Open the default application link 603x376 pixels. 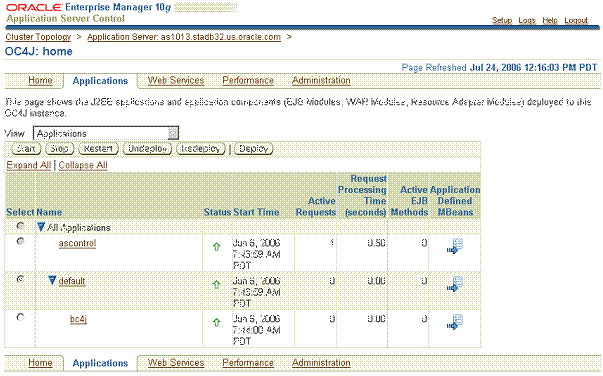click(x=72, y=281)
